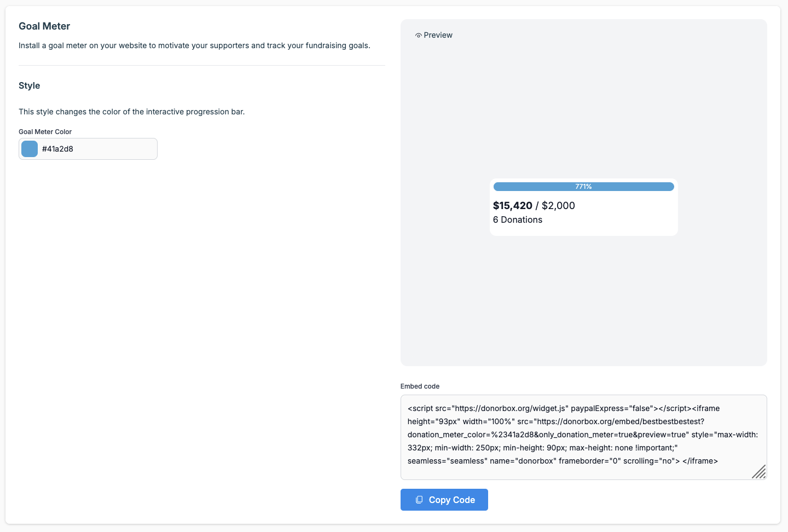Click the Embed code label
Viewport: 788px width, 532px height.
point(420,386)
